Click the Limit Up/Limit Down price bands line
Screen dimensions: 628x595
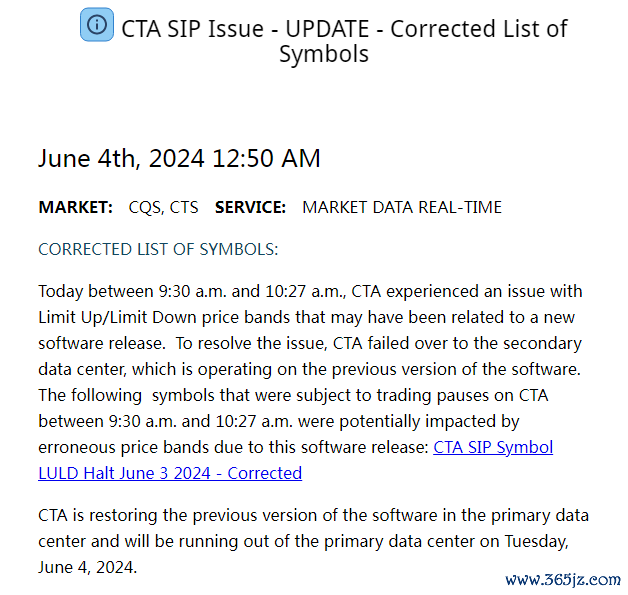pos(306,317)
